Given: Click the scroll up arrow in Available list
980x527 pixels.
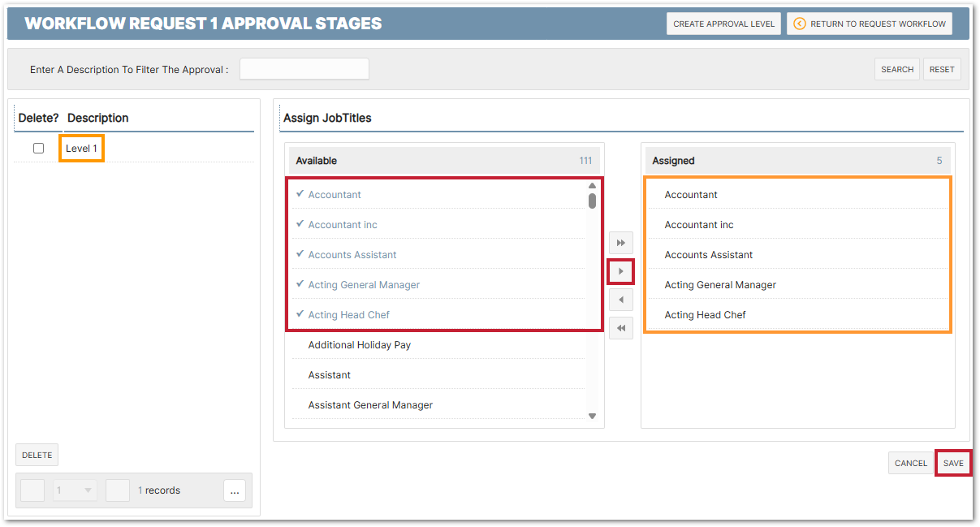Looking at the screenshot, I should (x=592, y=186).
